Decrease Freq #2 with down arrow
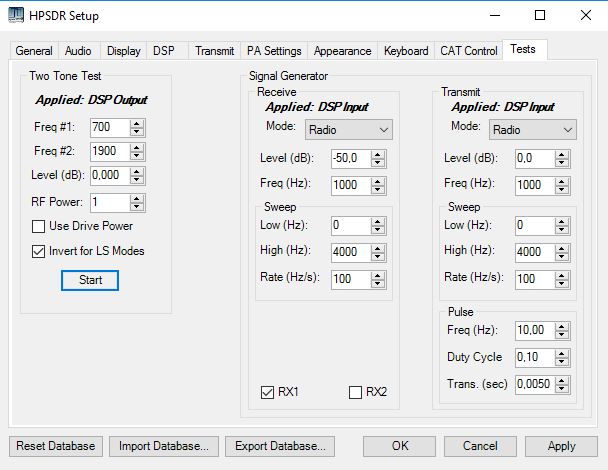The width and height of the screenshot is (608, 470). pyautogui.click(x=136, y=156)
